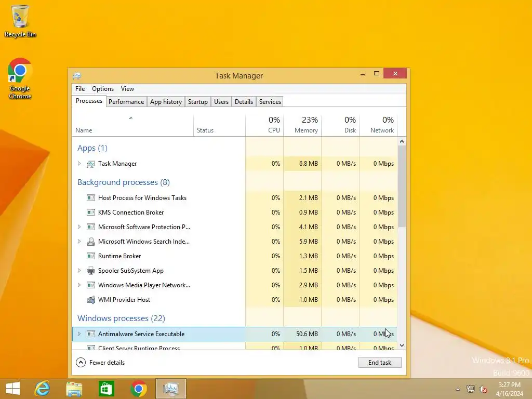Click the '50.6 MB' memory value
Viewport: 532px width, 399px height.
coord(307,334)
